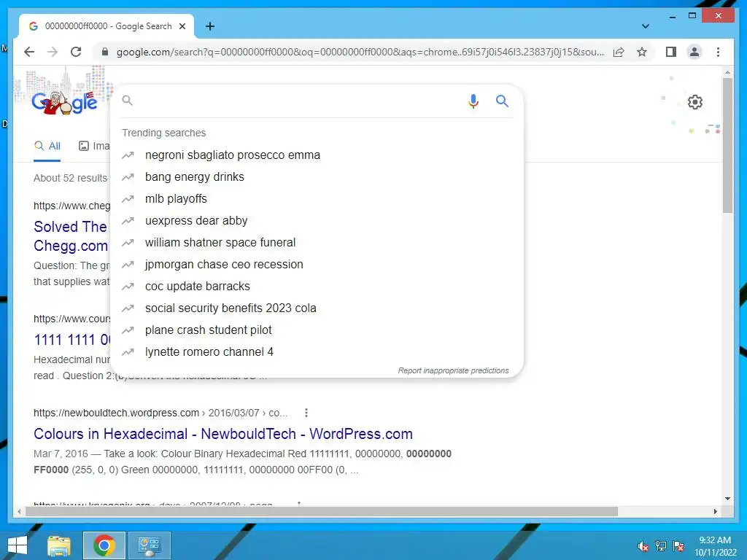Click the muted volume tray icon
747x560 pixels.
tap(643, 546)
